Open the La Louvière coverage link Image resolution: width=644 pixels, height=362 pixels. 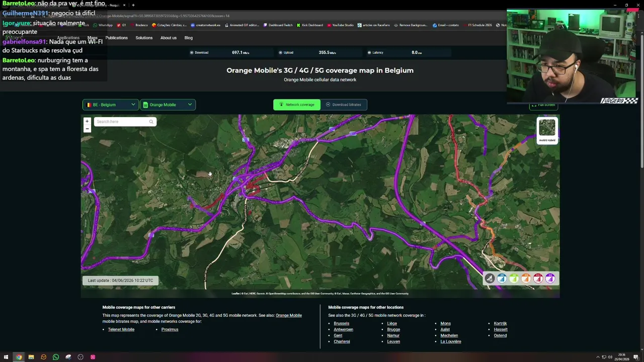450,341
